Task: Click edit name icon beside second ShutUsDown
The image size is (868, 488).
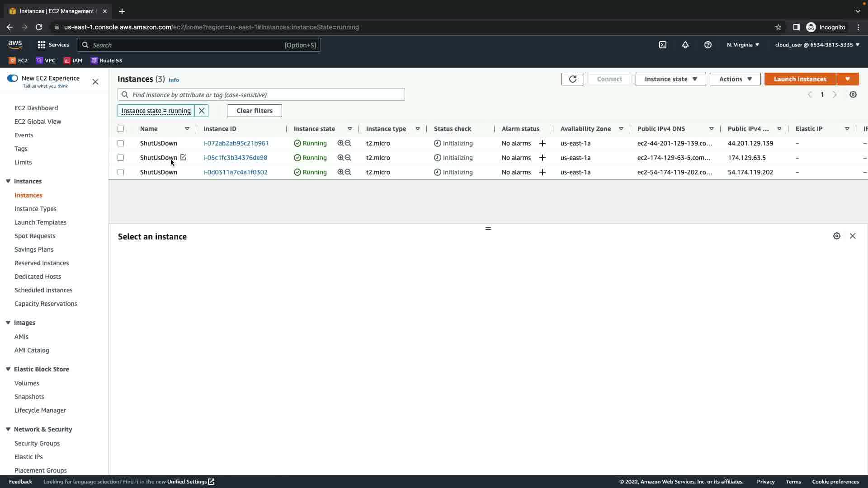Action: click(183, 158)
